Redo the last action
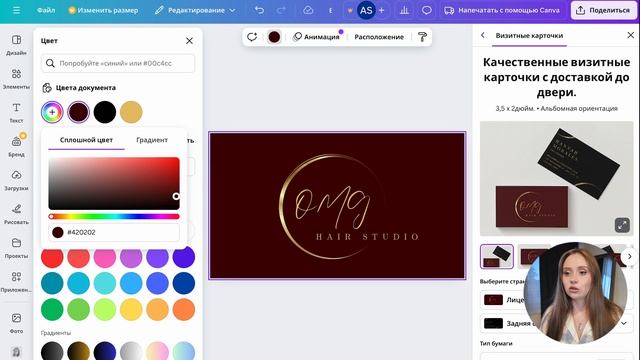The image size is (640, 360). (x=281, y=10)
